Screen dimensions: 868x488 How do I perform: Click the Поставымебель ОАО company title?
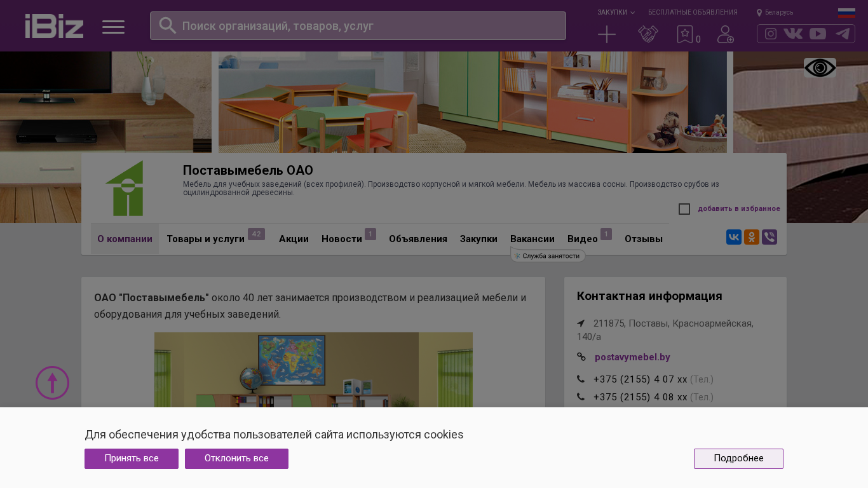tap(248, 170)
